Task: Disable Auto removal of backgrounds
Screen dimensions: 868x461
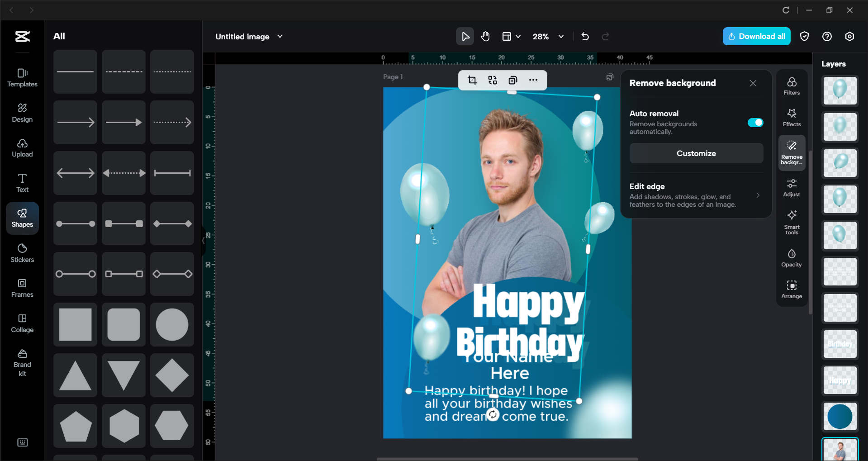Action: [755, 122]
